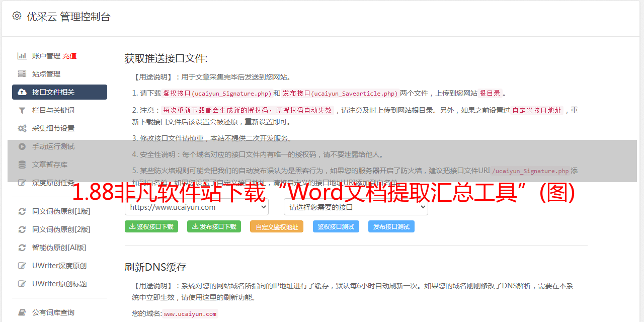644x322 pixels.
Task: Click the server icon for 站点管理
Action: click(x=22, y=74)
